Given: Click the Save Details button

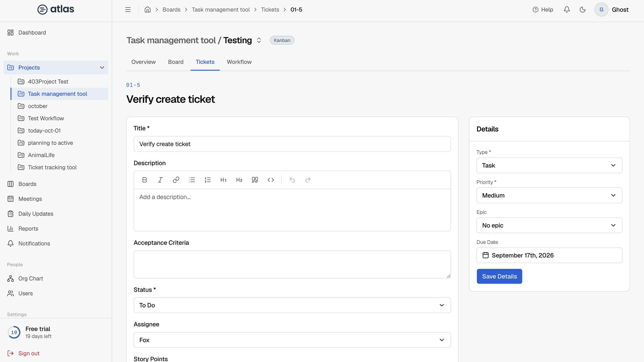Looking at the screenshot, I should 499,276.
